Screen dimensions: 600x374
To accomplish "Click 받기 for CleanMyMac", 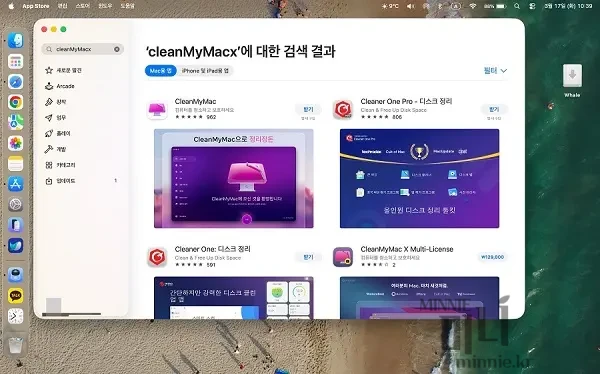I will point(308,109).
